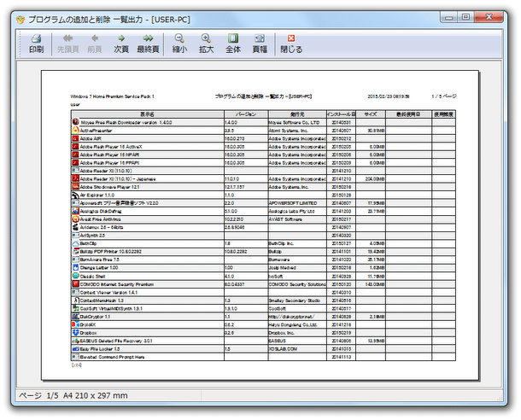This screenshot has height=420, width=521.
Task: Click the 使用頻度 column header
Action: 443,114
